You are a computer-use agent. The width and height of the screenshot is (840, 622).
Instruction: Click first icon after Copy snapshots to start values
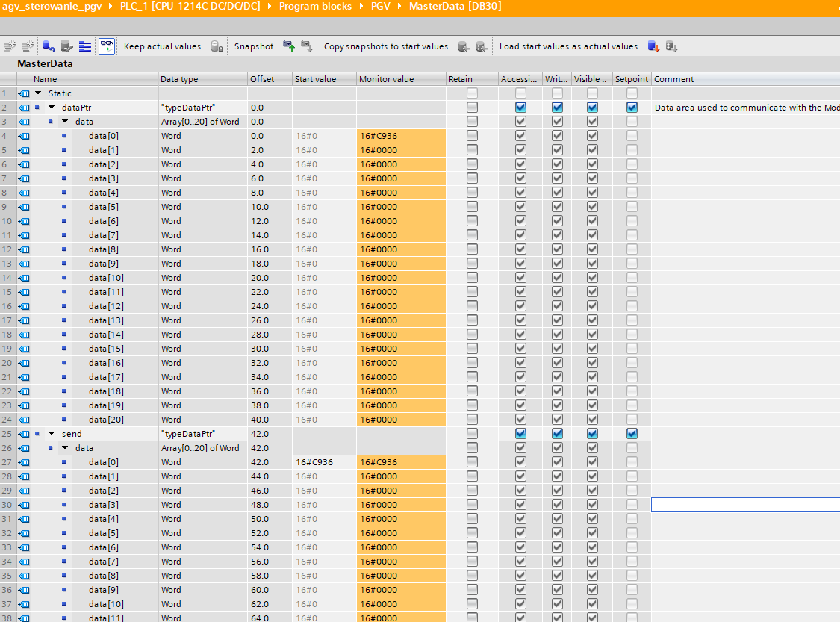click(x=464, y=46)
